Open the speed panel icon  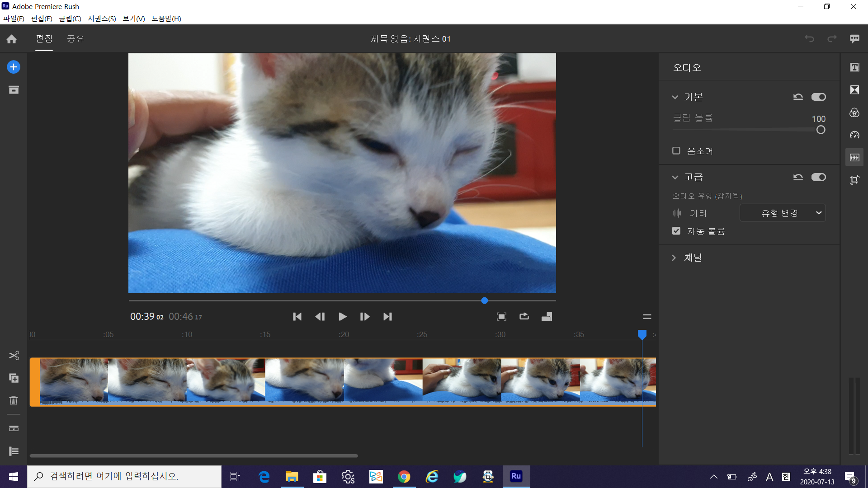click(x=854, y=135)
